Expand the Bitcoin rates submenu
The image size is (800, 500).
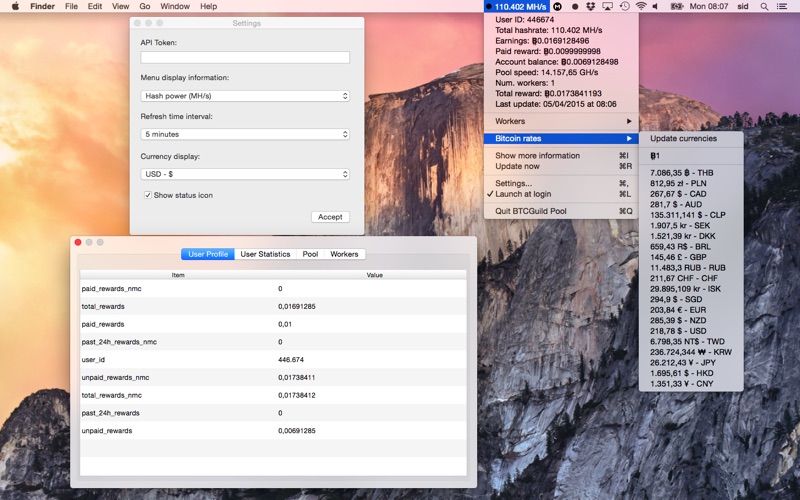coord(561,138)
